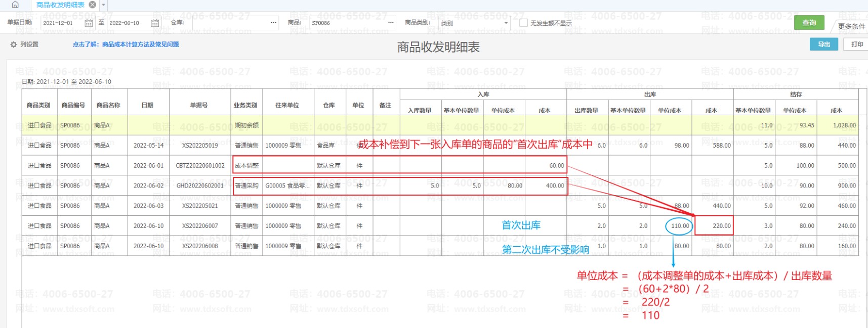Open the tab list dropdown arrow
The height and width of the screenshot is (328, 868).
click(104, 5)
